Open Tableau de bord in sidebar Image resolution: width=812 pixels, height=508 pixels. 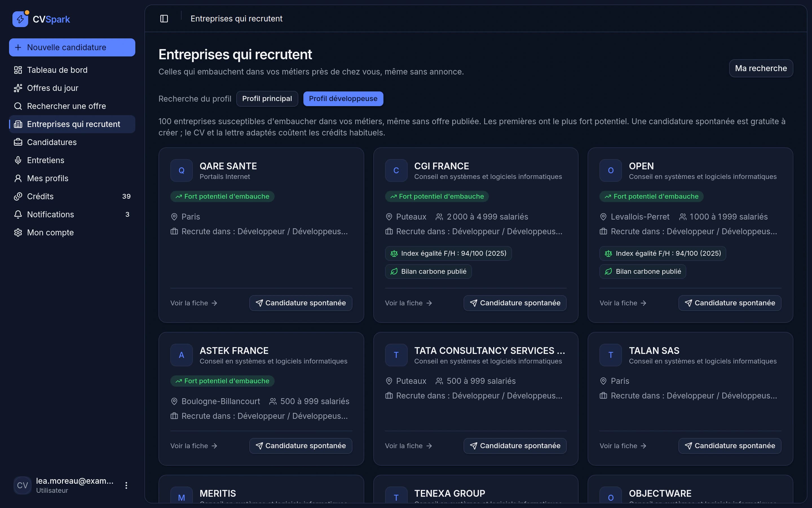tap(72, 70)
